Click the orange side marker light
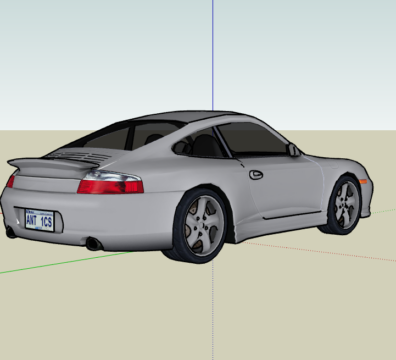The image size is (396, 360). coord(363,182)
